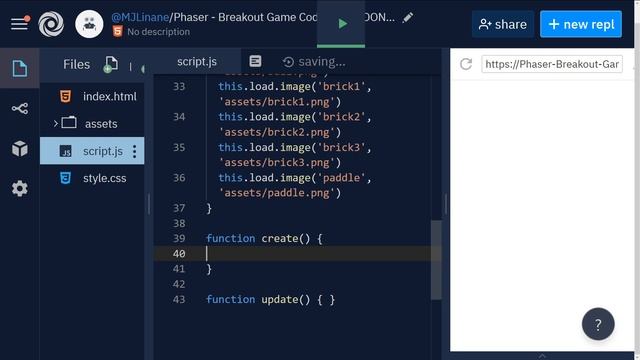
Task: Switch to the script.js editor tab
Action: coord(197,62)
